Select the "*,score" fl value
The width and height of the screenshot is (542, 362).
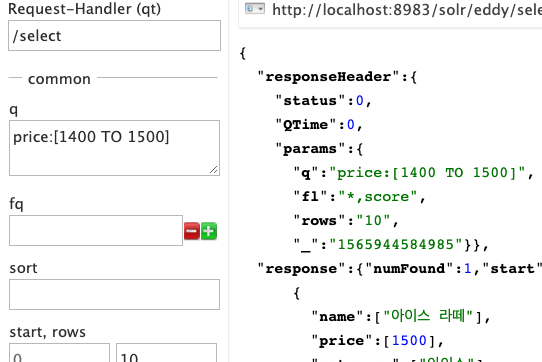pos(377,197)
